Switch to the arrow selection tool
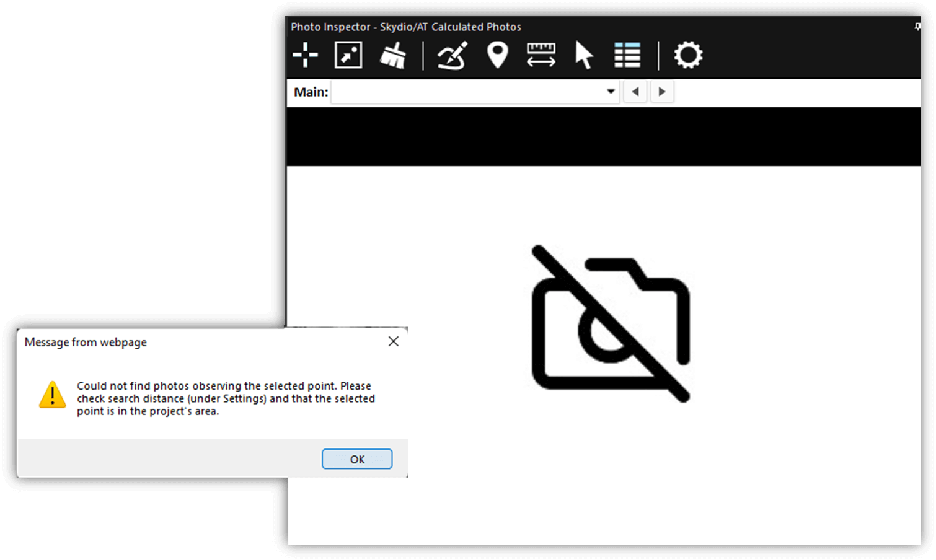Viewport: 936px width, 560px height. (x=583, y=55)
